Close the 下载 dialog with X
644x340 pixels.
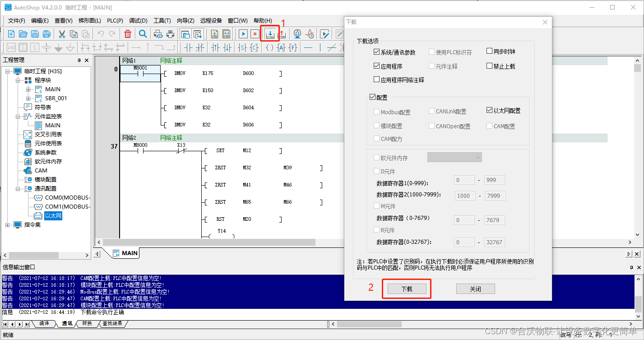click(x=545, y=22)
